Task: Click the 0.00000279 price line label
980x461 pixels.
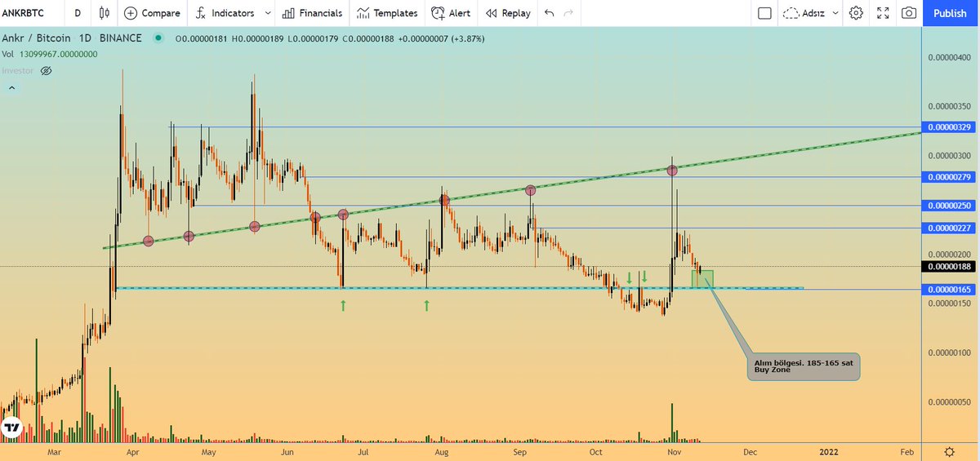Action: point(950,177)
